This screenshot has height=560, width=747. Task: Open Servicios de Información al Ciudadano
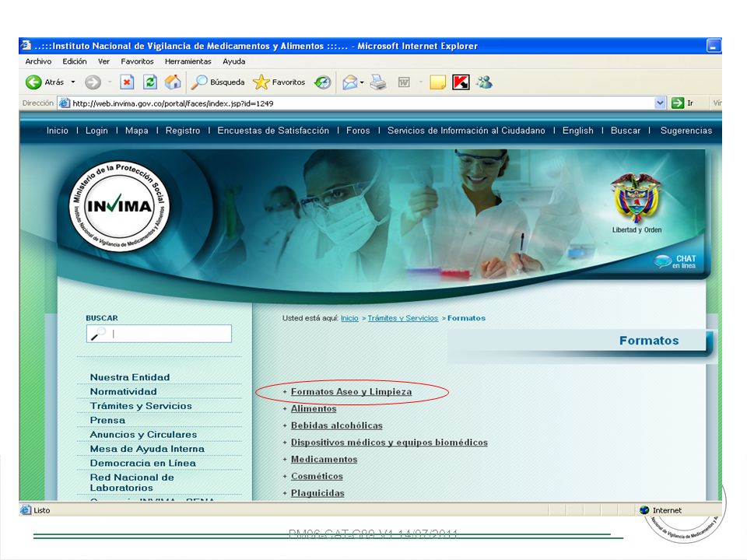(x=466, y=131)
